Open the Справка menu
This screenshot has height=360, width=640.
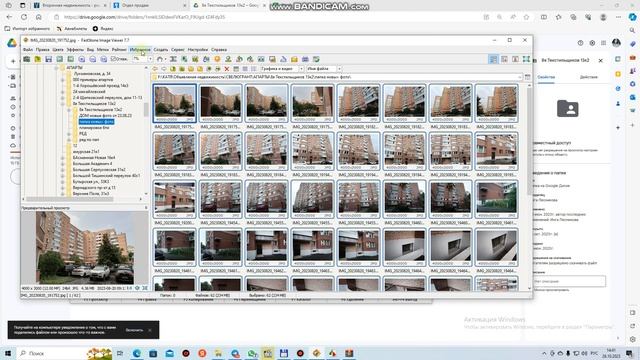coord(219,50)
